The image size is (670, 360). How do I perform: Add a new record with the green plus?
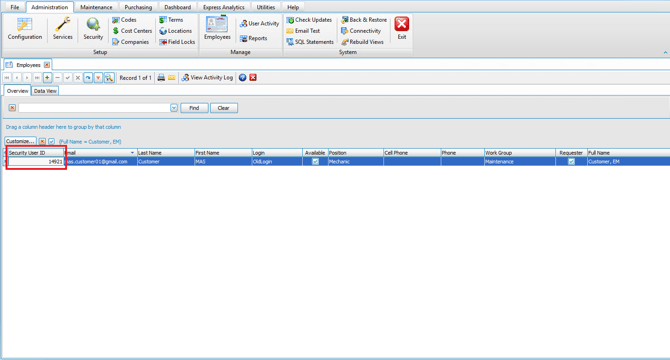(x=47, y=78)
